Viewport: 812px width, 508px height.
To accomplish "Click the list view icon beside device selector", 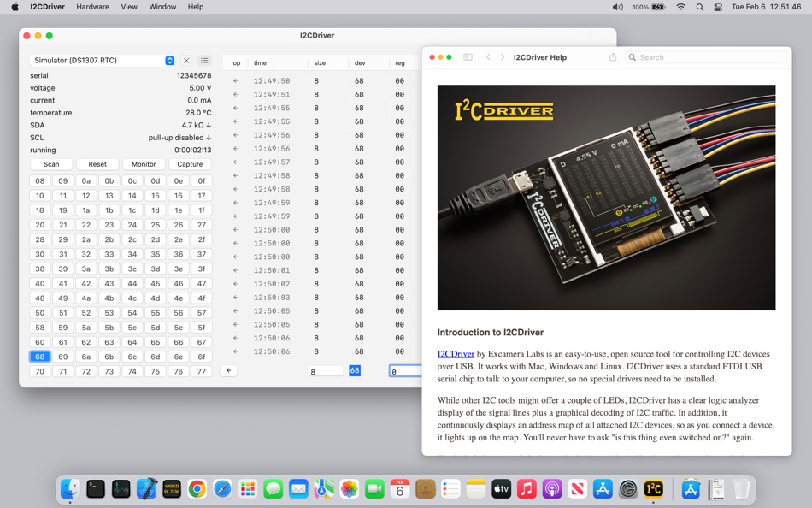I will (x=204, y=61).
